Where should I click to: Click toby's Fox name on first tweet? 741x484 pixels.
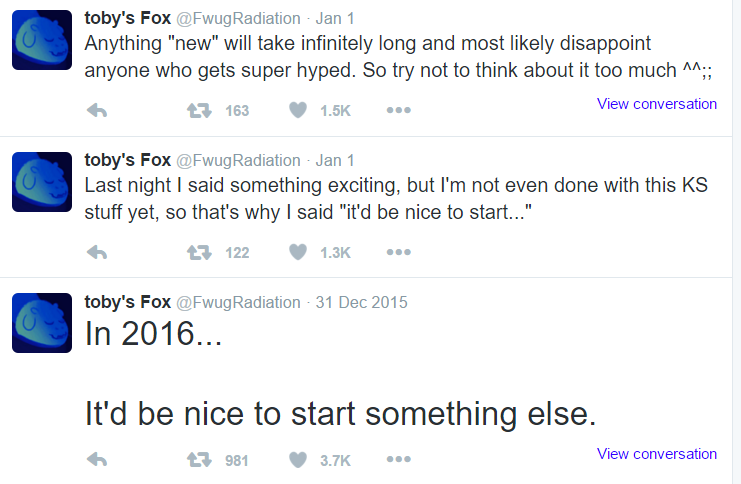tap(127, 19)
